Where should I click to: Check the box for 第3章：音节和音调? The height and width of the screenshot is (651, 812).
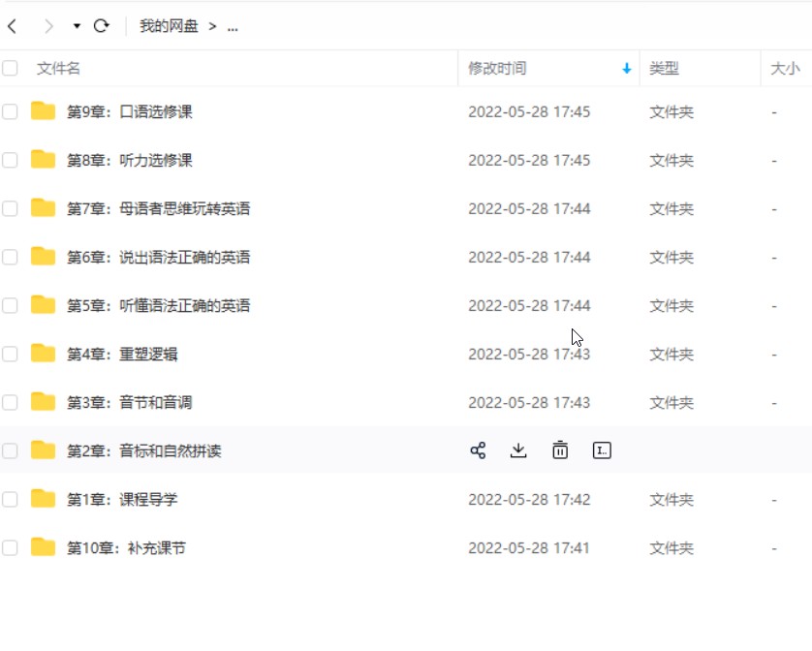click(x=10, y=402)
